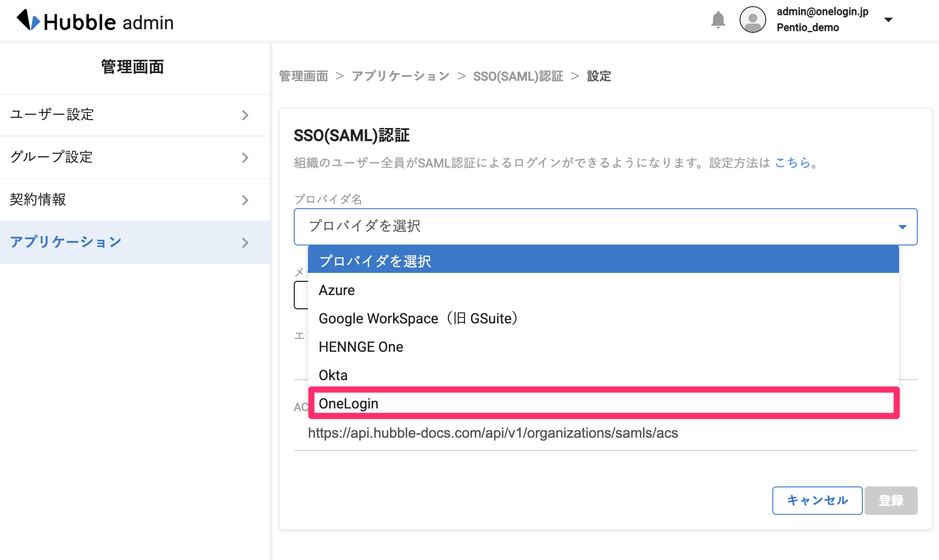The height and width of the screenshot is (560, 939).
Task: Expand the account menu arrow
Action: pos(888,20)
